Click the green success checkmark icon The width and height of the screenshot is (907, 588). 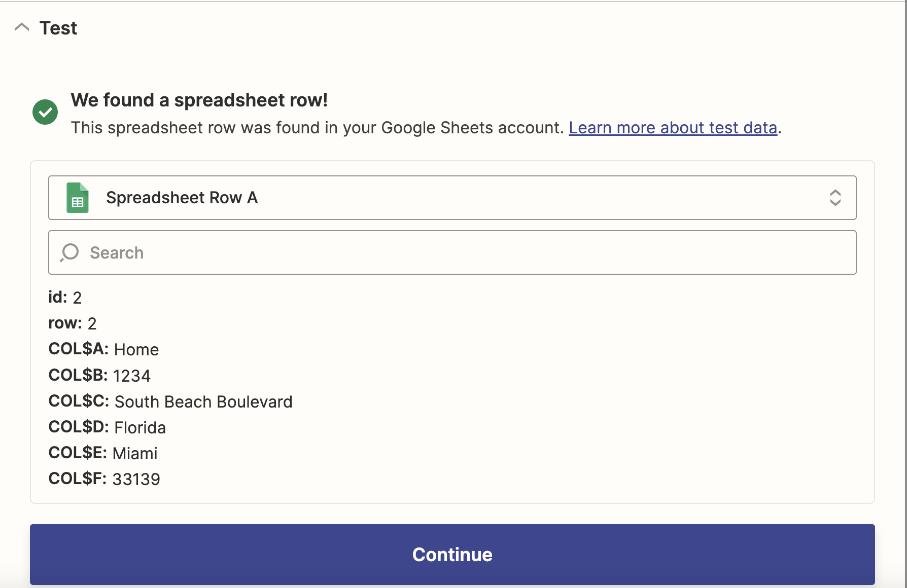pyautogui.click(x=45, y=112)
